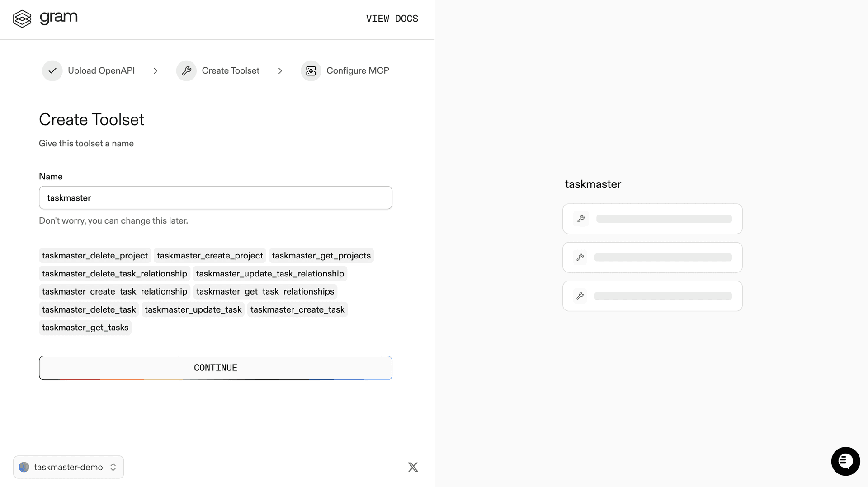
Task: Click the X icon near the project selector
Action: (413, 467)
